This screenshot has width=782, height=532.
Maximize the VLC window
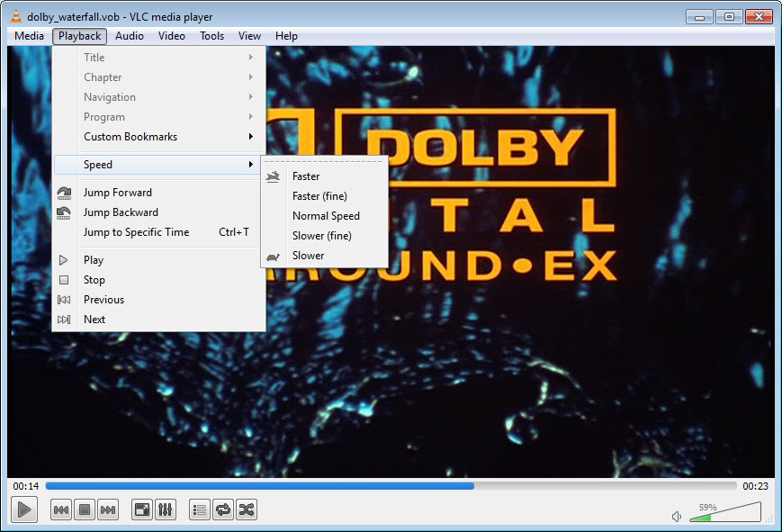729,17
